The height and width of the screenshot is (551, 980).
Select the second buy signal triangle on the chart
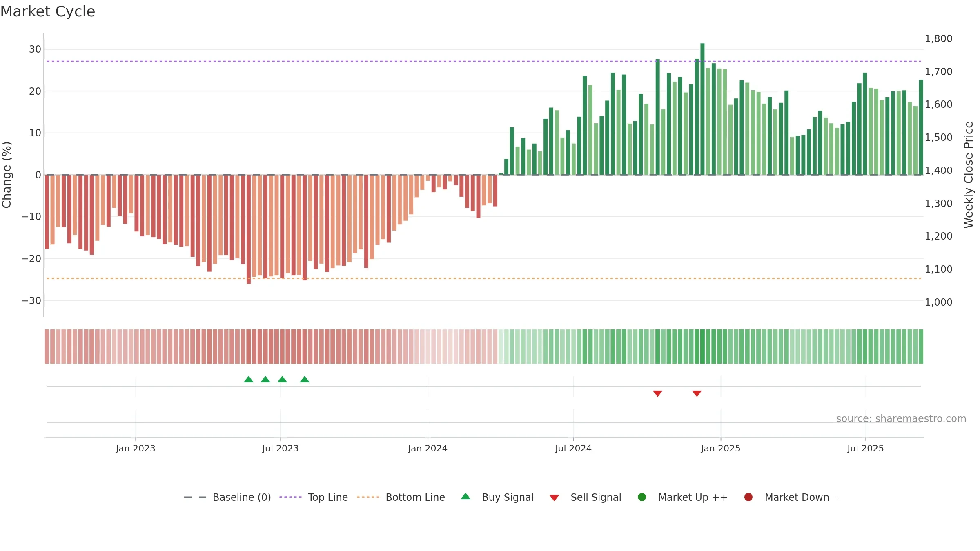tap(265, 380)
